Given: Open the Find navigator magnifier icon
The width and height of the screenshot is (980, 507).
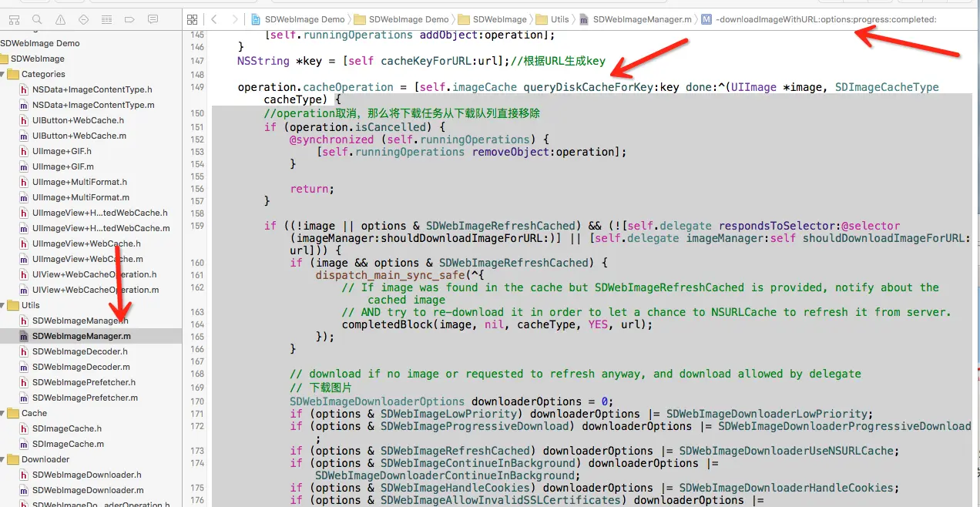Looking at the screenshot, I should pos(38,19).
